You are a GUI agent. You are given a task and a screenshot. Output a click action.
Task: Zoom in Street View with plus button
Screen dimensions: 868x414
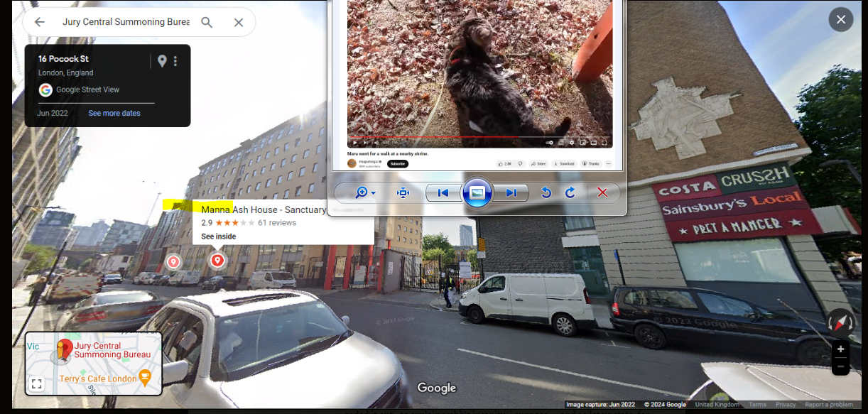[841, 349]
